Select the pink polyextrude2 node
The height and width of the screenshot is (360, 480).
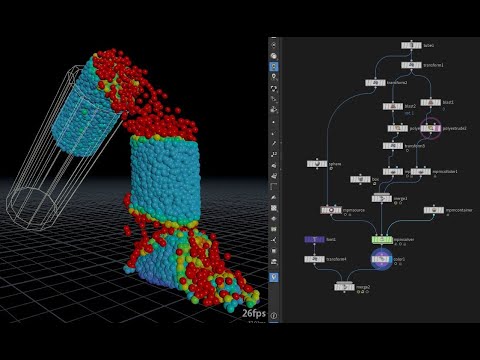pyautogui.click(x=430, y=128)
